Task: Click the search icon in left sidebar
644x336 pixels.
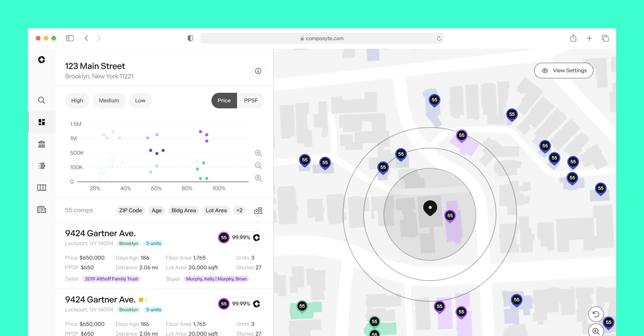Action: click(x=42, y=100)
